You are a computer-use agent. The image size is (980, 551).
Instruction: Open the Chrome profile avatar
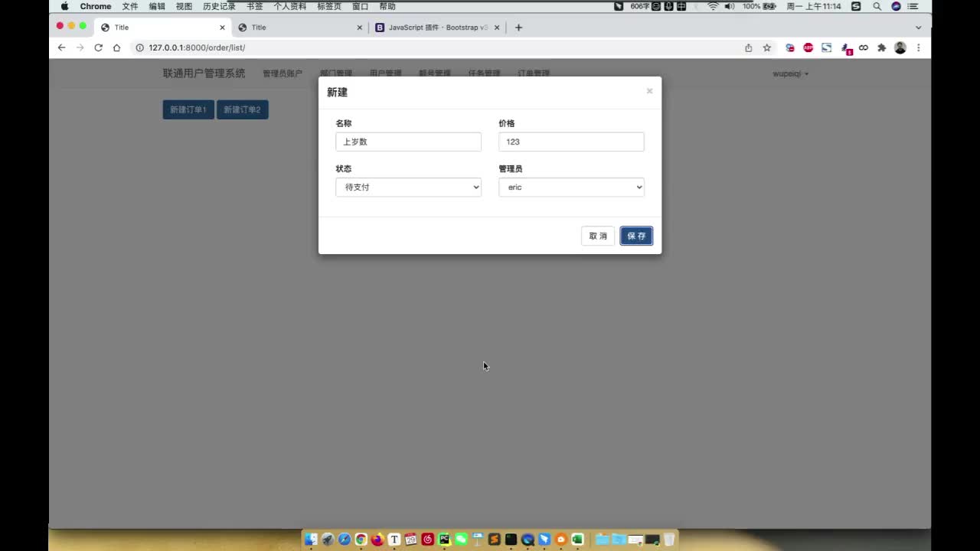[x=900, y=47]
